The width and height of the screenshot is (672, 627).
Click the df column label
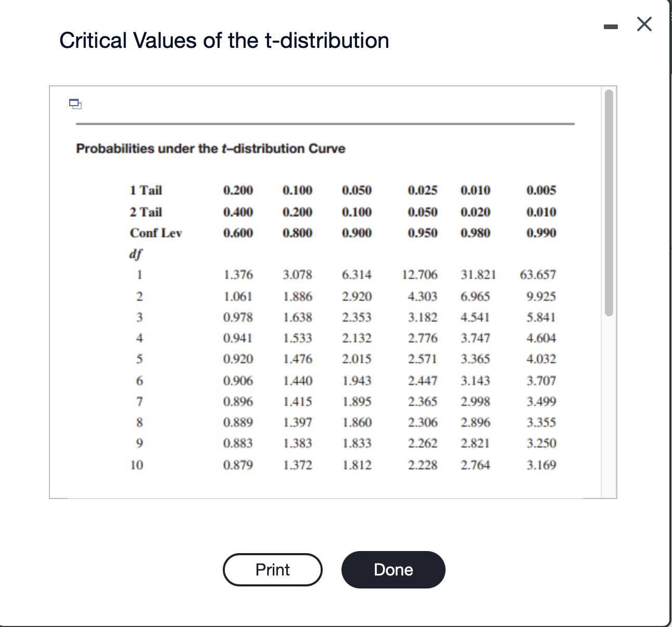[135, 254]
